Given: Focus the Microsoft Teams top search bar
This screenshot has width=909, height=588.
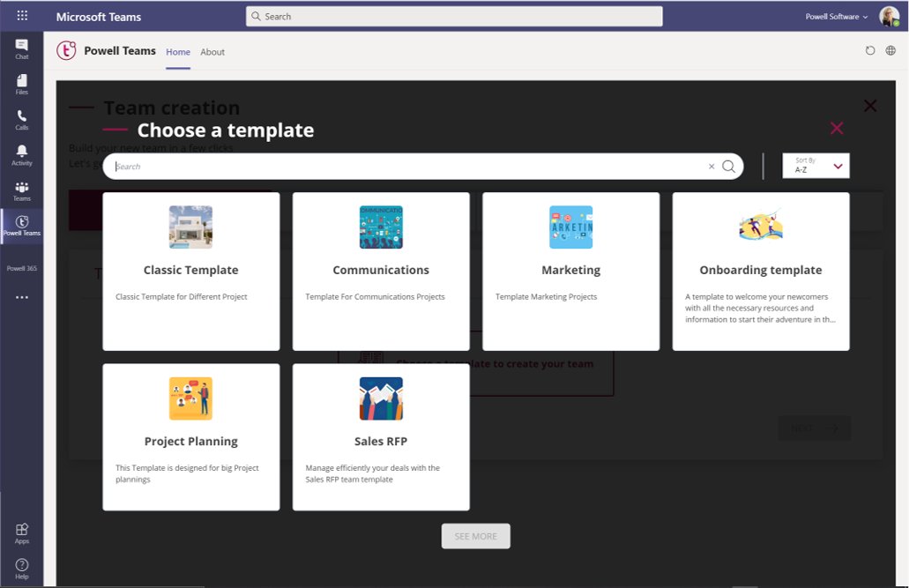Looking at the screenshot, I should [454, 16].
